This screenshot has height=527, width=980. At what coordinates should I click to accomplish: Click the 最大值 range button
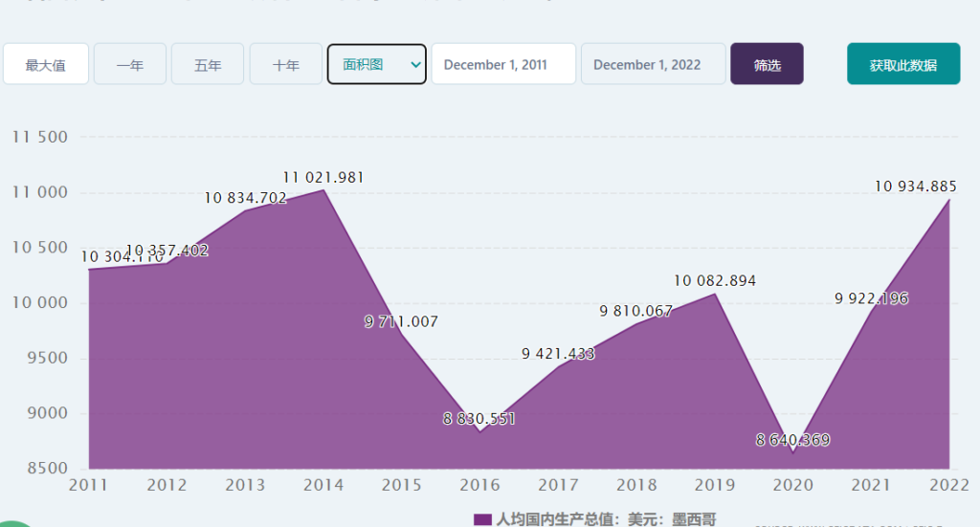(46, 64)
